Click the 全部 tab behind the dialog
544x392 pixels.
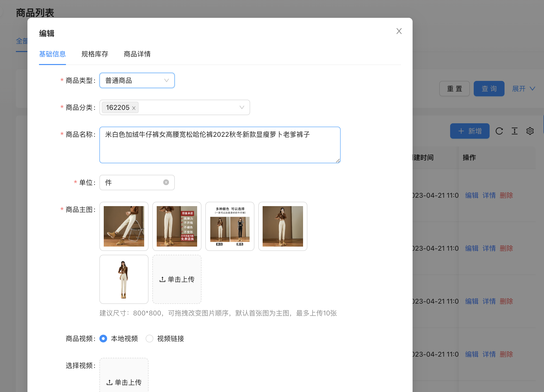[22, 41]
